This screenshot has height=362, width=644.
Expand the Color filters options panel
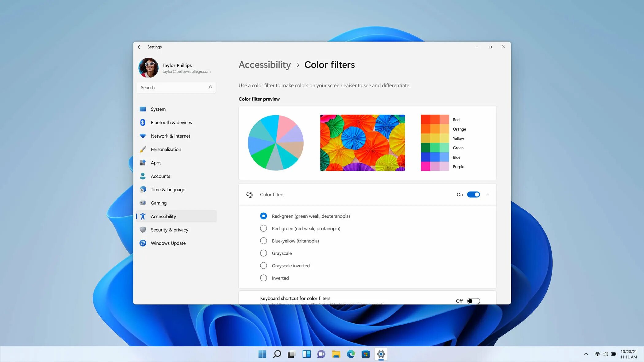(488, 194)
